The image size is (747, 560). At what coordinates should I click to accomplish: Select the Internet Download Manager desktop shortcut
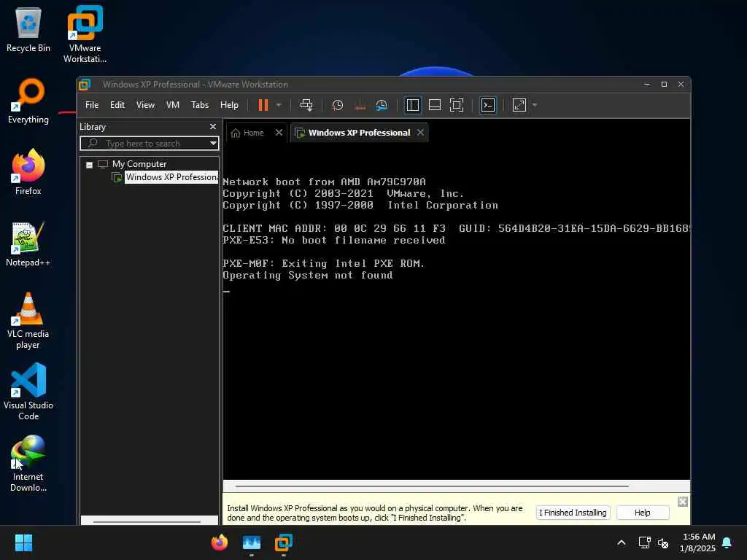click(x=28, y=463)
